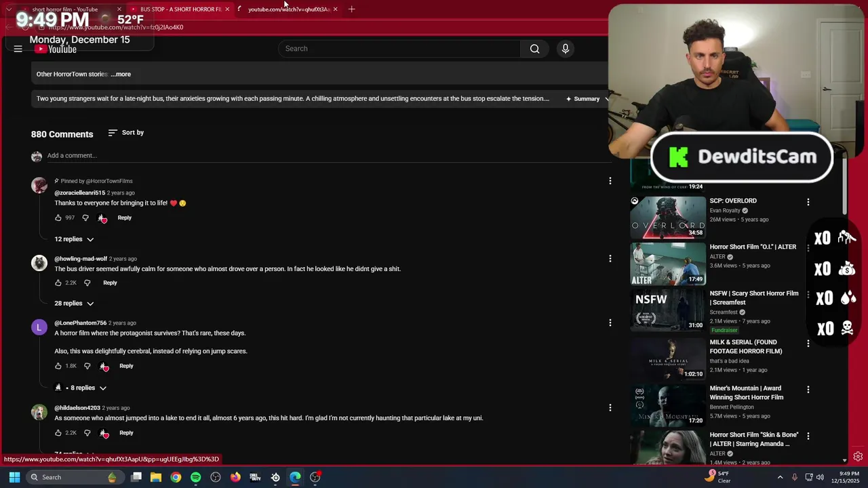Open the Windows Start menu
868x488 pixels.
[14, 477]
